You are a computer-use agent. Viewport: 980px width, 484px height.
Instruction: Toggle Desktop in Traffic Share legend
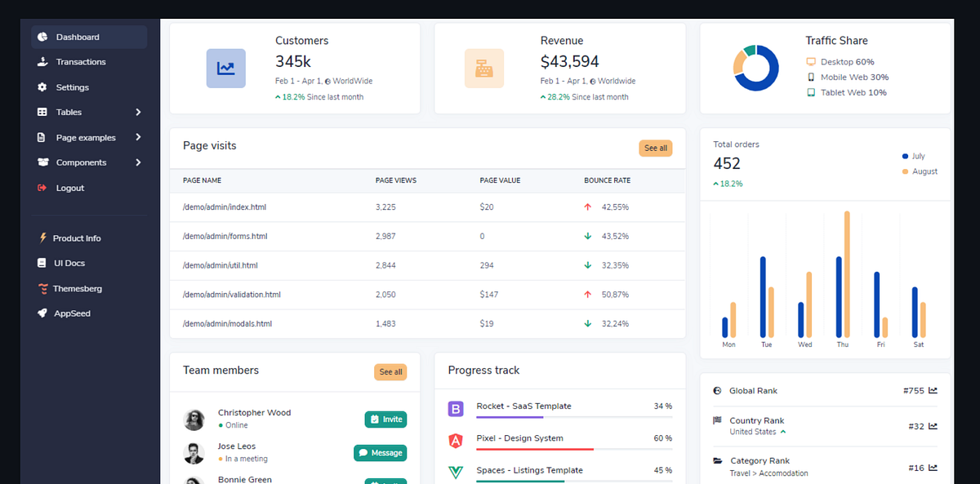839,60
